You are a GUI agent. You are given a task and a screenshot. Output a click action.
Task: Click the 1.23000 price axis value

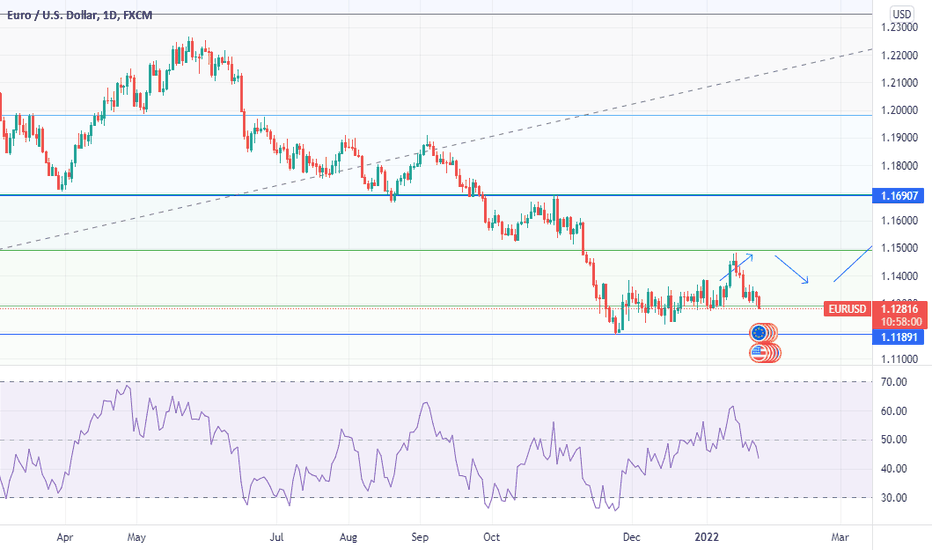(x=899, y=27)
